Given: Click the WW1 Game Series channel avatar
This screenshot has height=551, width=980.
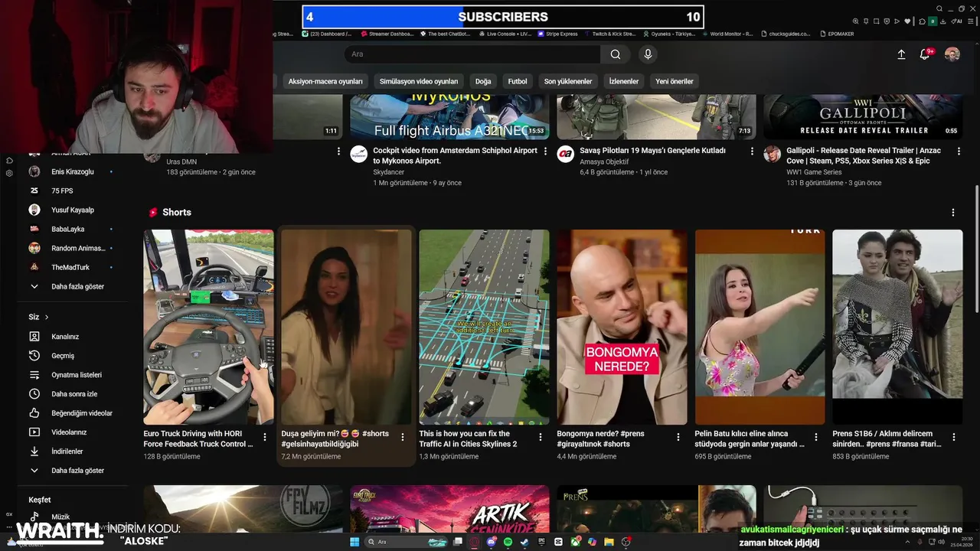Looking at the screenshot, I should (772, 154).
